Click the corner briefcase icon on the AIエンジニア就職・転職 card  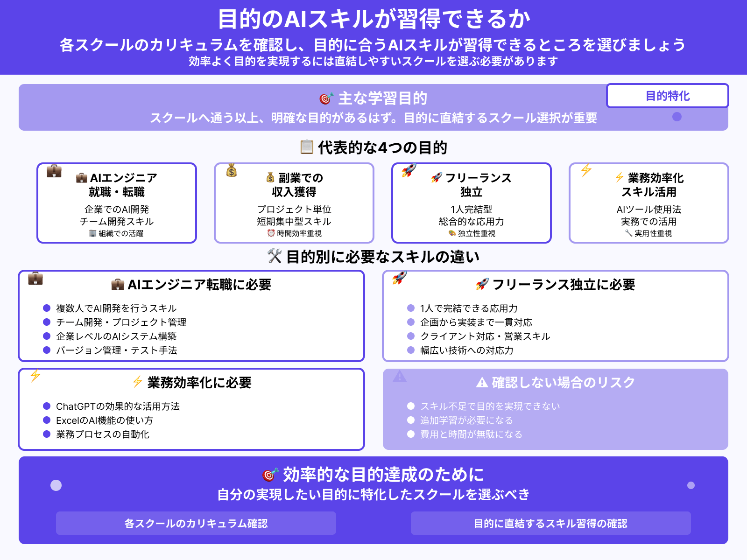pyautogui.click(x=54, y=171)
